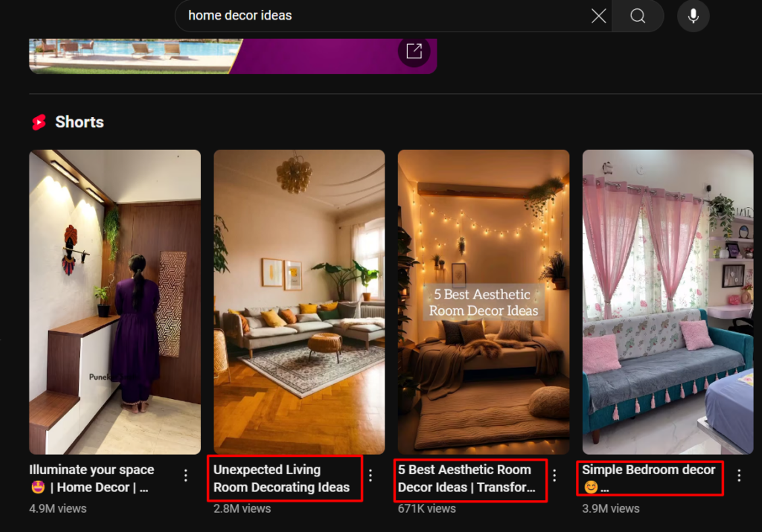Open more options for 'Unexpected Living Room' short

tap(370, 475)
